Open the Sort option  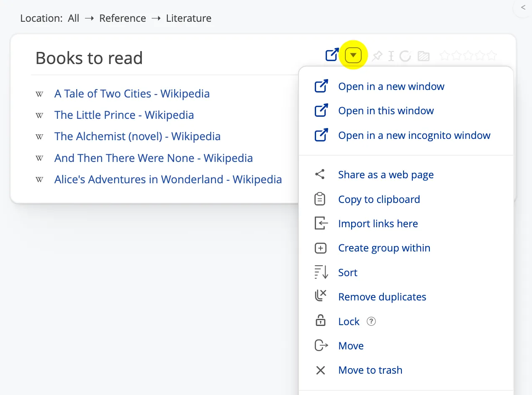(x=347, y=273)
